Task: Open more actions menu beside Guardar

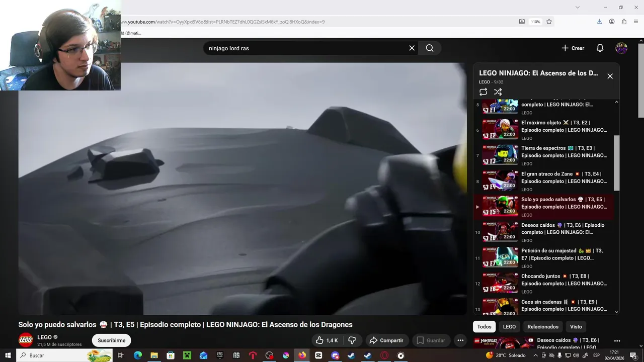Action: pos(460,340)
